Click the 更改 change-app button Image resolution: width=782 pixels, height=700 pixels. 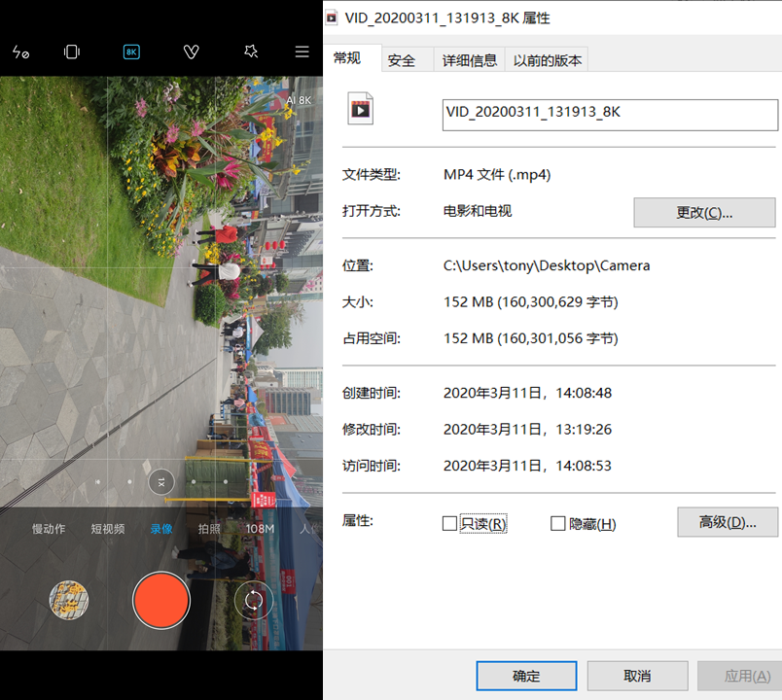click(x=704, y=213)
